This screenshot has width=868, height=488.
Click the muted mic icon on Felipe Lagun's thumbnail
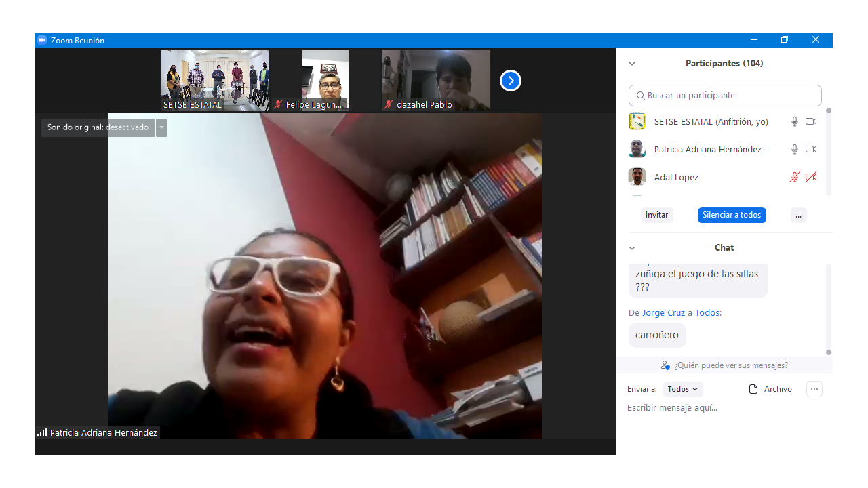click(278, 104)
